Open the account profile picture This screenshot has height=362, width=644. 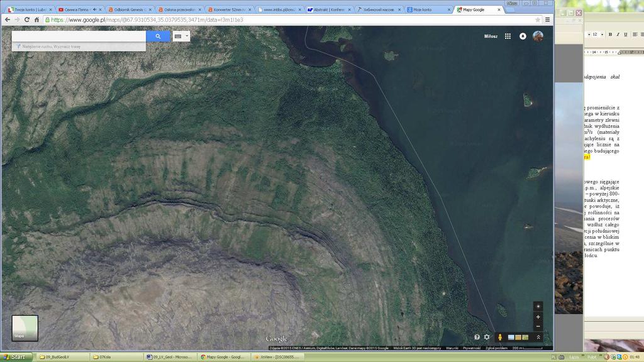pos(538,36)
